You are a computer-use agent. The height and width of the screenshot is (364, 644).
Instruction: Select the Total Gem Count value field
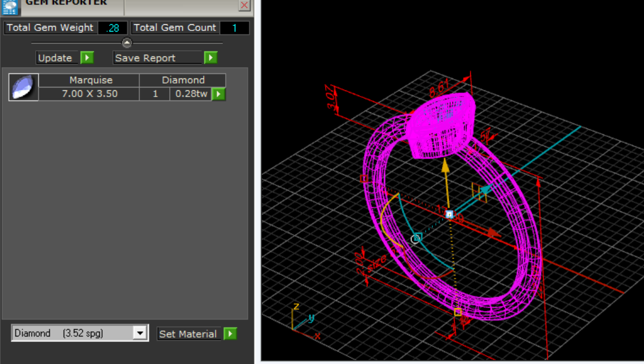235,28
